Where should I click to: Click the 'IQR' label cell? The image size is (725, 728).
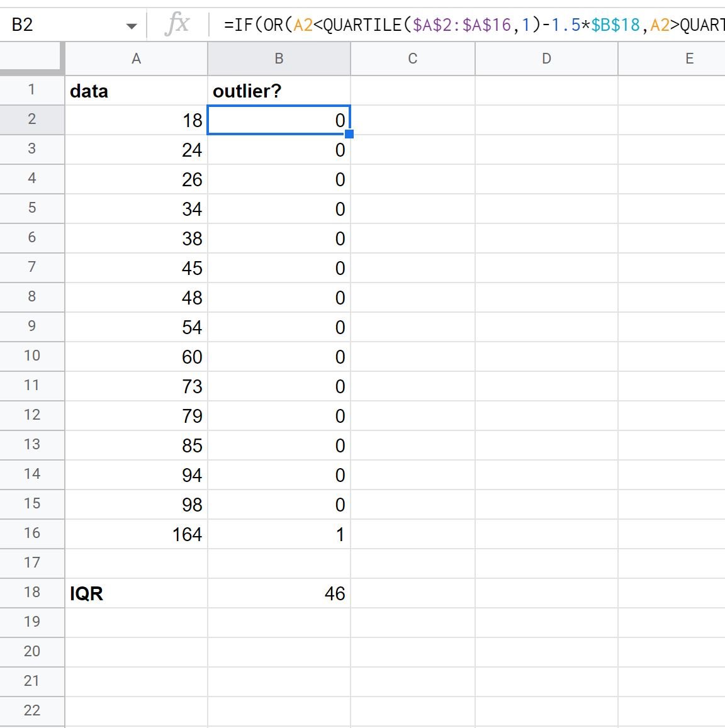click(136, 593)
